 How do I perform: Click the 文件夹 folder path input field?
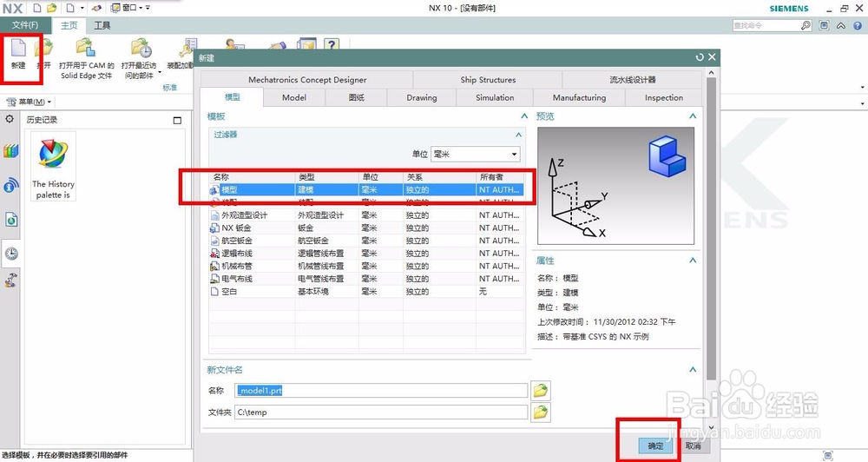point(381,412)
